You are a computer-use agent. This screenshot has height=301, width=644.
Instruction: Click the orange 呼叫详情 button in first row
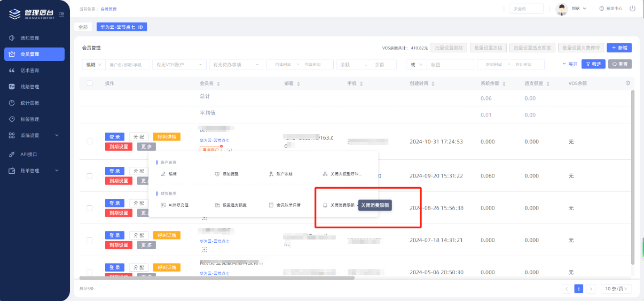pos(167,137)
